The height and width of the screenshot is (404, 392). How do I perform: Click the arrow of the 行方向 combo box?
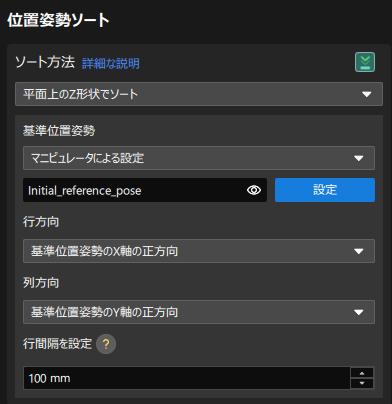coord(359,251)
